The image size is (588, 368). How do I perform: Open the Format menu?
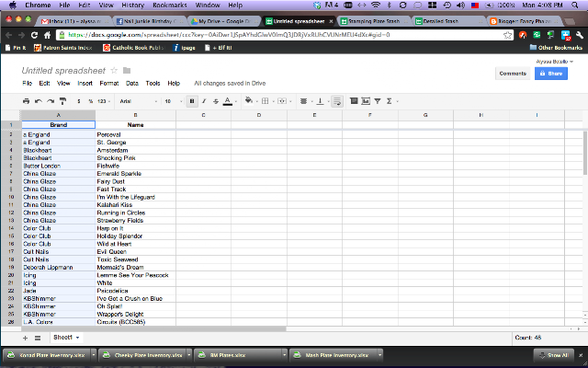click(x=109, y=84)
